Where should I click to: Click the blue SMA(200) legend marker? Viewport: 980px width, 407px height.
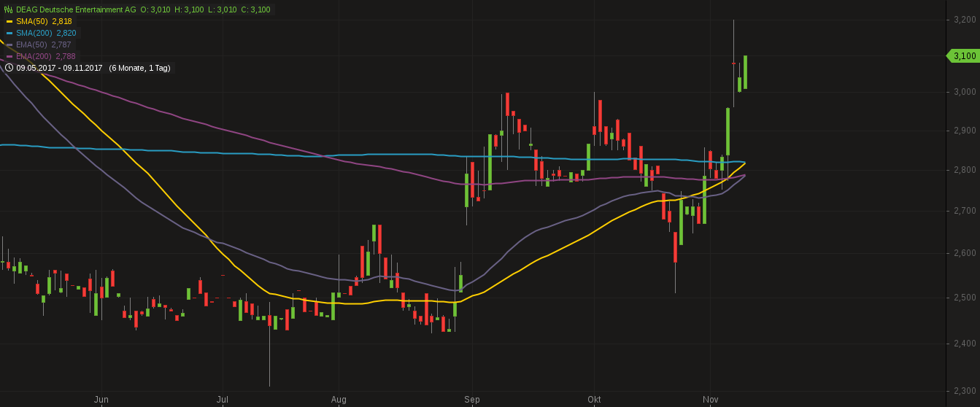click(x=9, y=33)
